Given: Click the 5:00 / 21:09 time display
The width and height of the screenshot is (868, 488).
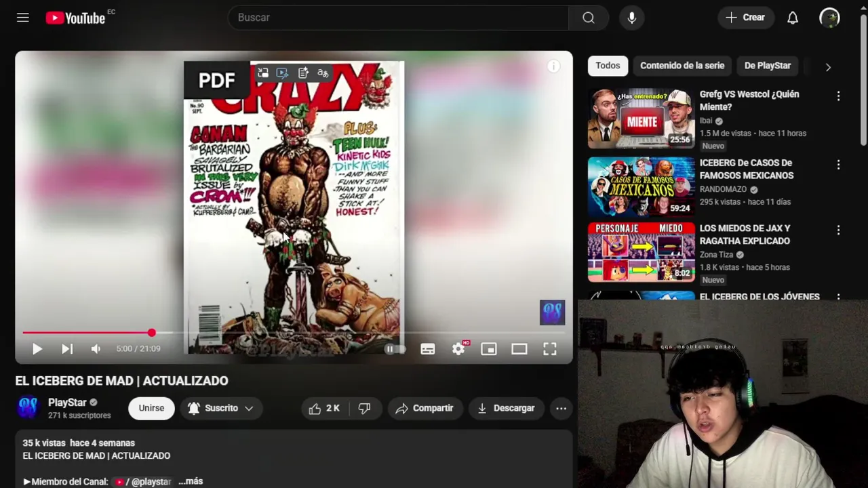Looking at the screenshot, I should click(138, 348).
